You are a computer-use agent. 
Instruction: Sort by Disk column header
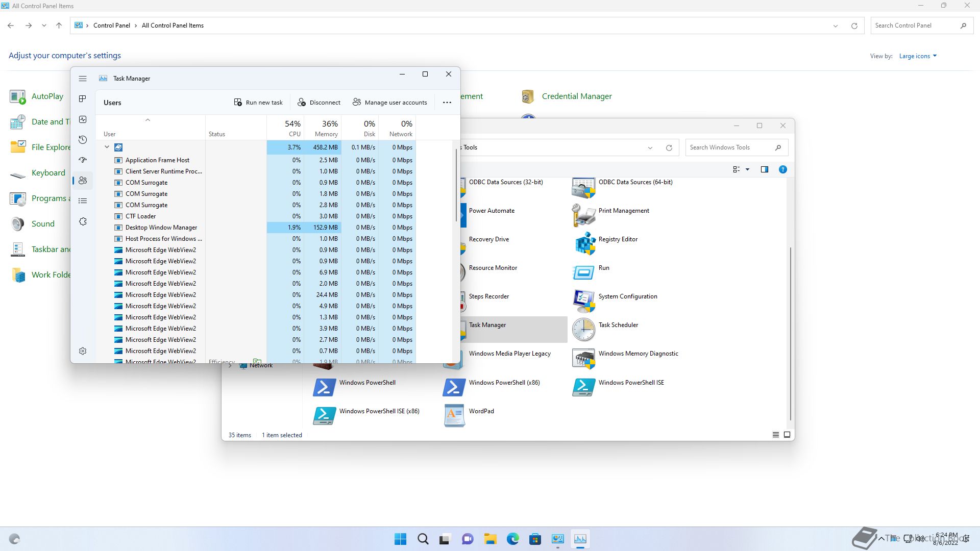coord(360,128)
